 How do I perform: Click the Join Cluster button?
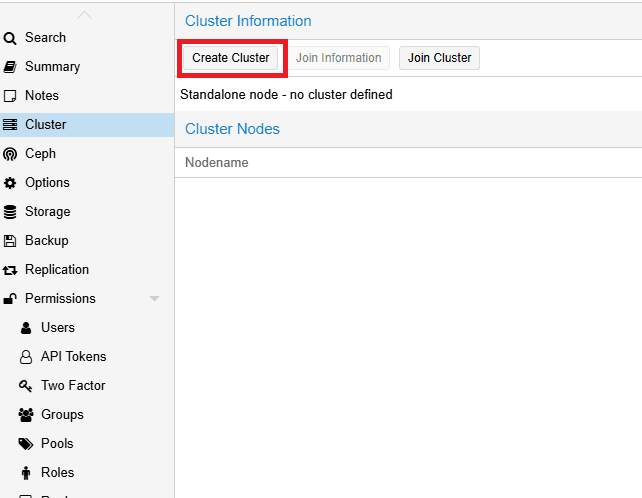click(x=439, y=58)
